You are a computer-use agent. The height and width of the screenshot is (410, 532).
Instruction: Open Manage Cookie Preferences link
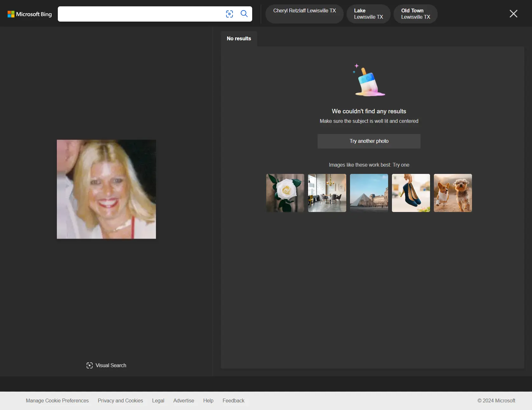(57, 400)
